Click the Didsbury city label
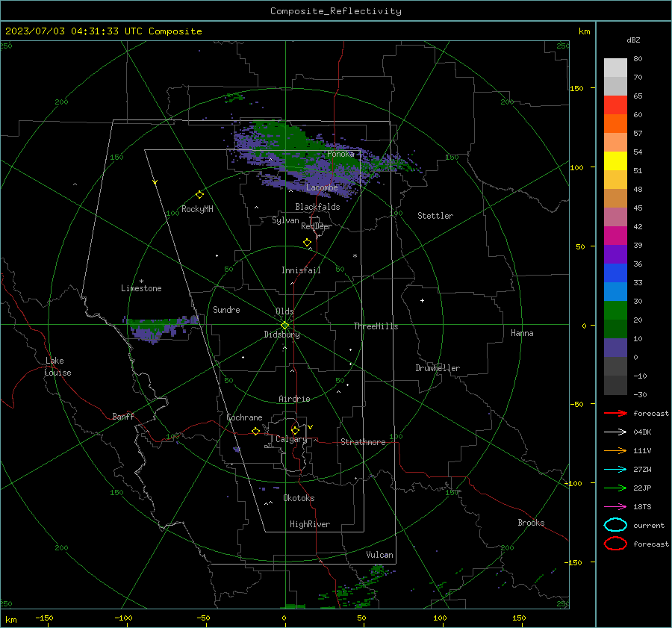 coord(281,335)
